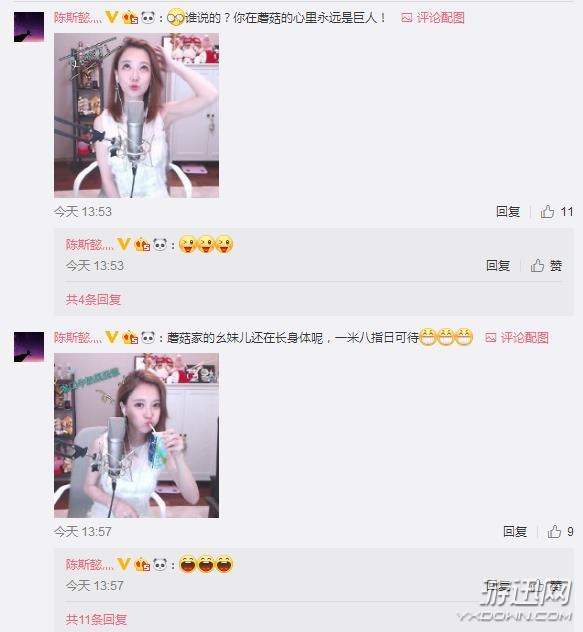
Task: Like the 13:53 comment with 11 likes
Action: click(x=556, y=211)
